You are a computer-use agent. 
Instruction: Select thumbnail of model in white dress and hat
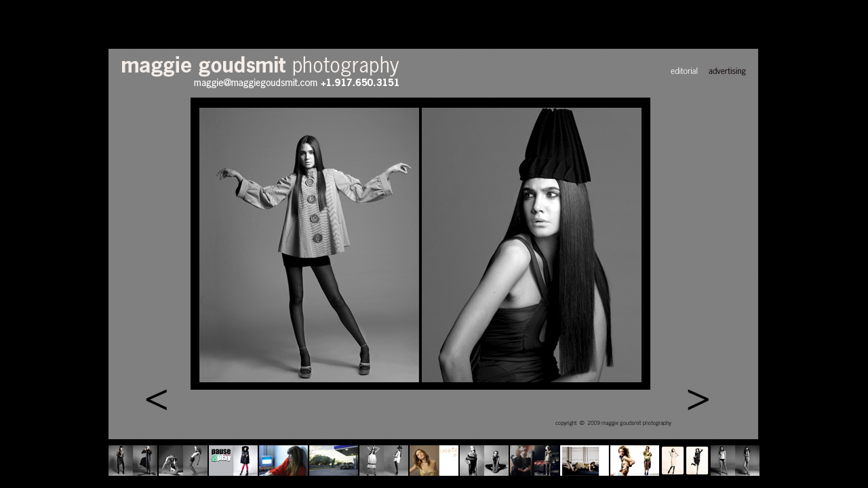(384, 461)
